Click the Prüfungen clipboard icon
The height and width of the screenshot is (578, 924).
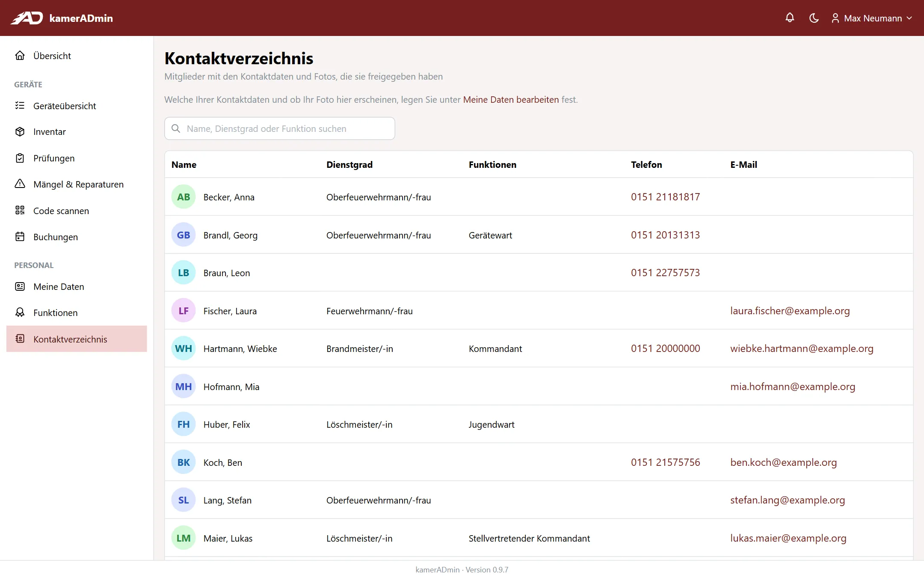click(x=20, y=158)
